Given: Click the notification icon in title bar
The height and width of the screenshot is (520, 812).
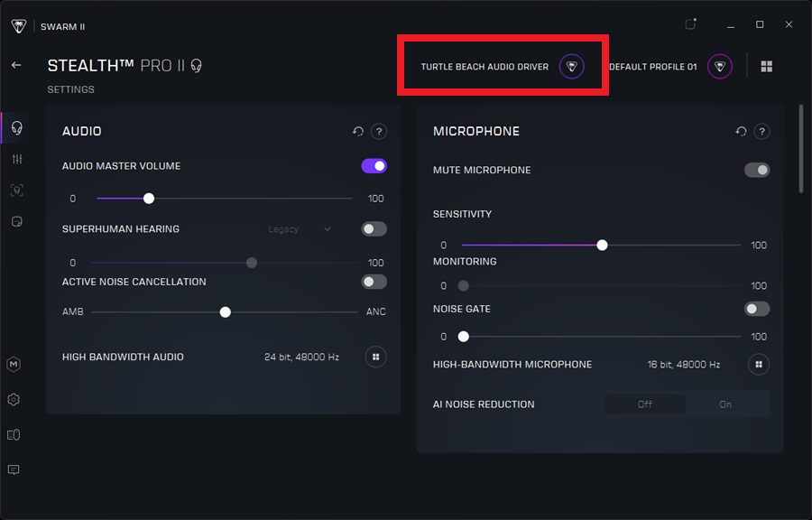Looking at the screenshot, I should (x=690, y=24).
